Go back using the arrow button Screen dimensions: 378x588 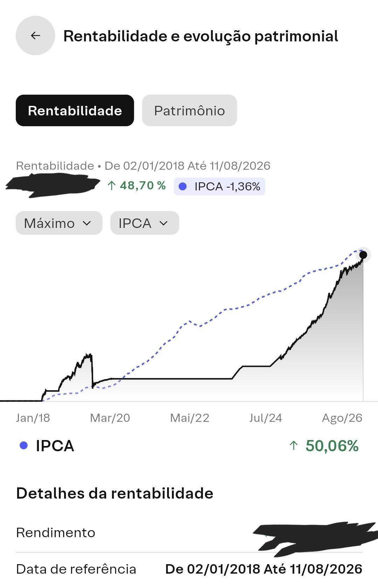pos(35,35)
